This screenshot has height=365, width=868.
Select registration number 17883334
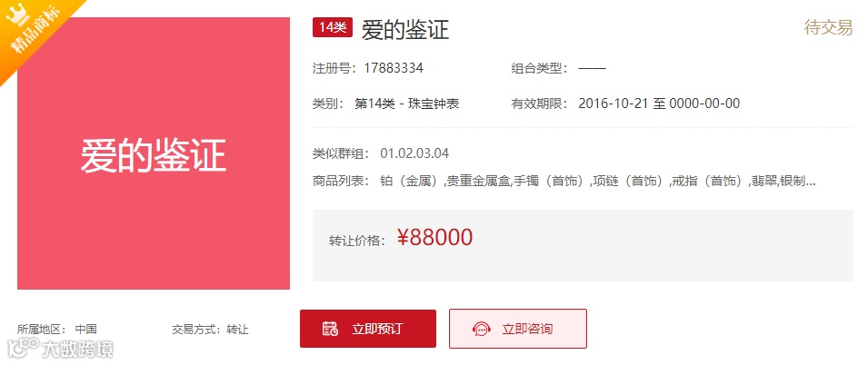point(394,68)
